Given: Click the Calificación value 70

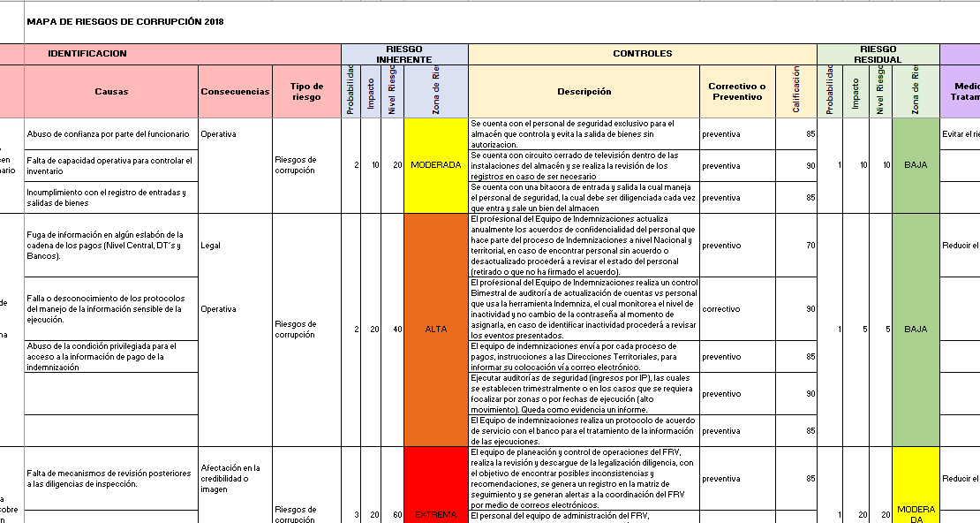Looking at the screenshot, I should (796, 246).
